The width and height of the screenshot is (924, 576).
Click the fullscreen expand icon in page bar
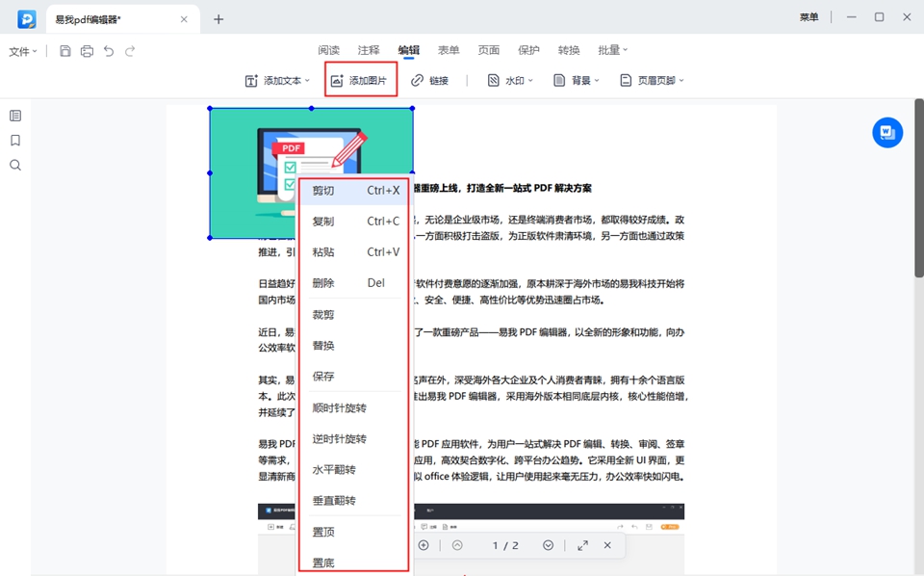pyautogui.click(x=583, y=545)
